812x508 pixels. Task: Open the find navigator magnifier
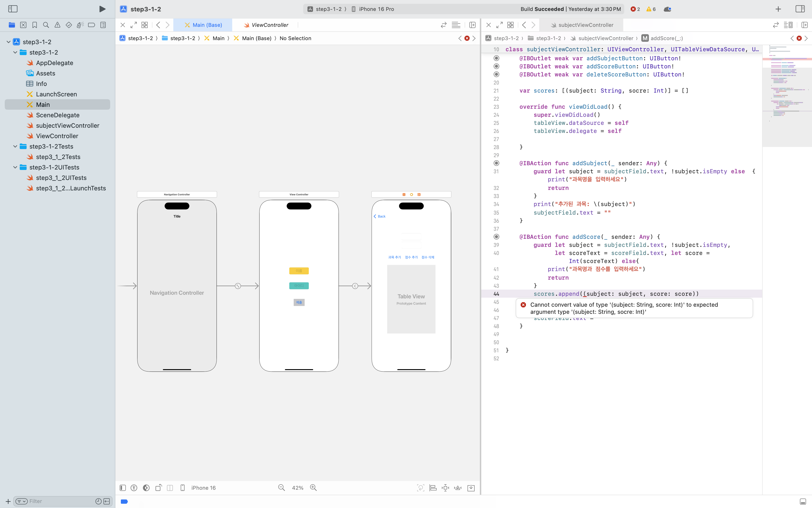46,25
